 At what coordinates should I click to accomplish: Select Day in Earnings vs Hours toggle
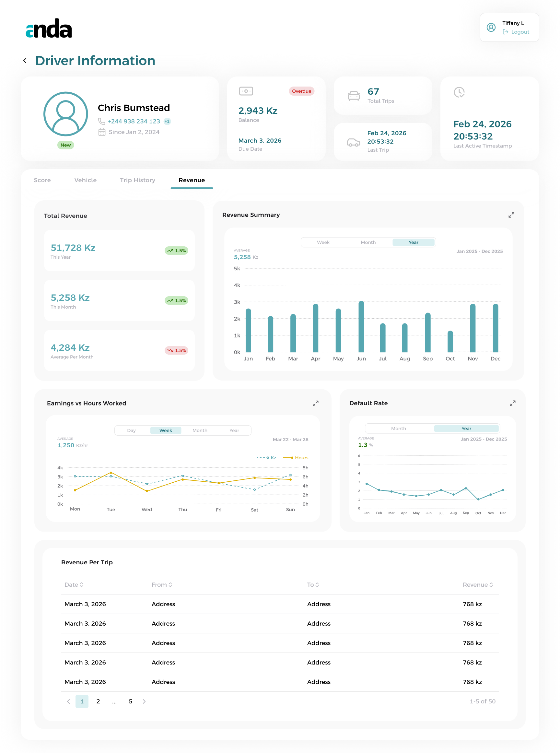(x=131, y=430)
